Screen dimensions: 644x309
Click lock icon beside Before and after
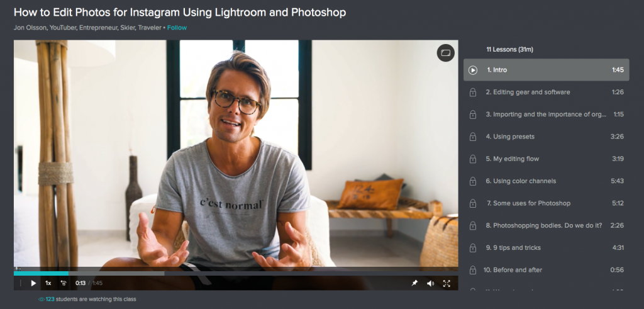click(x=473, y=271)
